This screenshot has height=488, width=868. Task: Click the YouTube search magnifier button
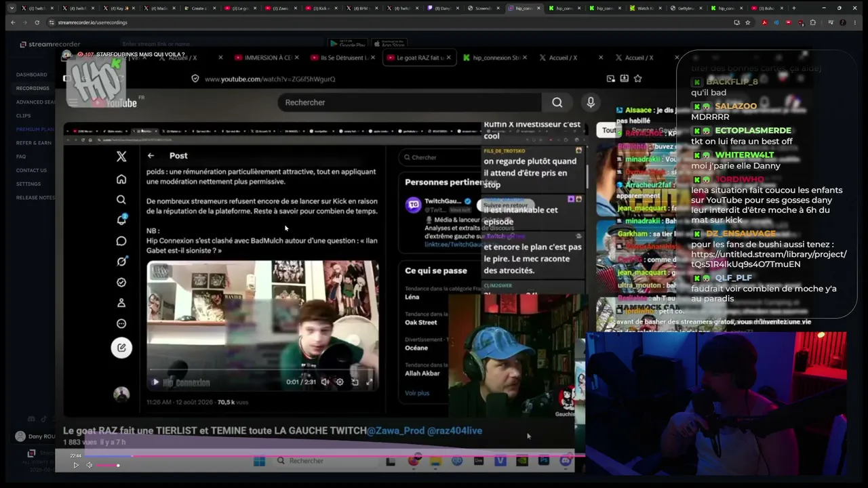tap(557, 102)
